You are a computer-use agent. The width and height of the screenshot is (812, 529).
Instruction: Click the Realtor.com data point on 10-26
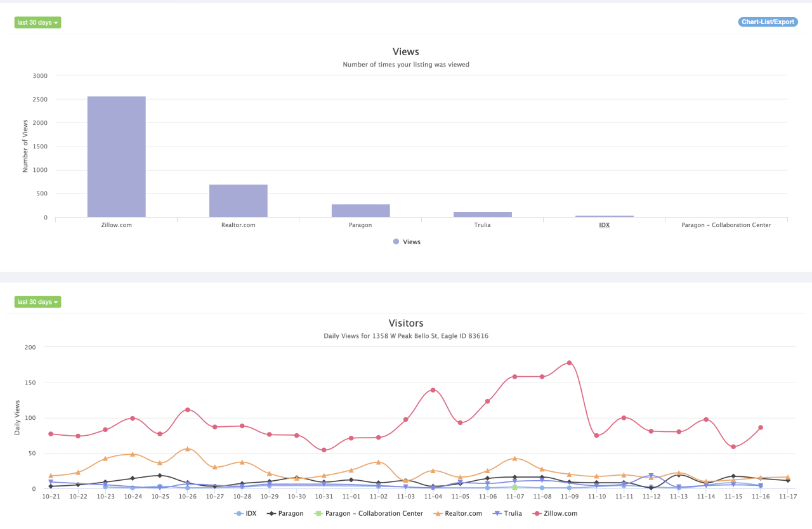click(x=187, y=448)
